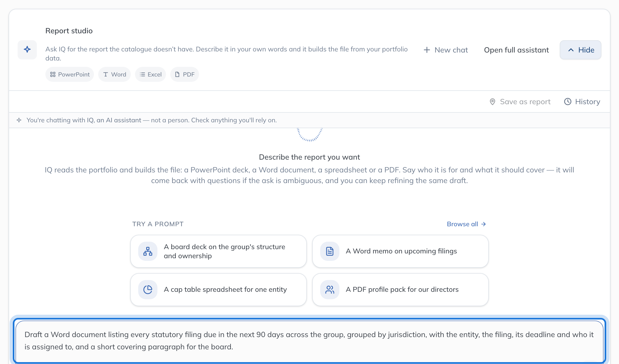This screenshot has height=364, width=619.
Task: Click the people icon on directors profile card
Action: point(330,290)
